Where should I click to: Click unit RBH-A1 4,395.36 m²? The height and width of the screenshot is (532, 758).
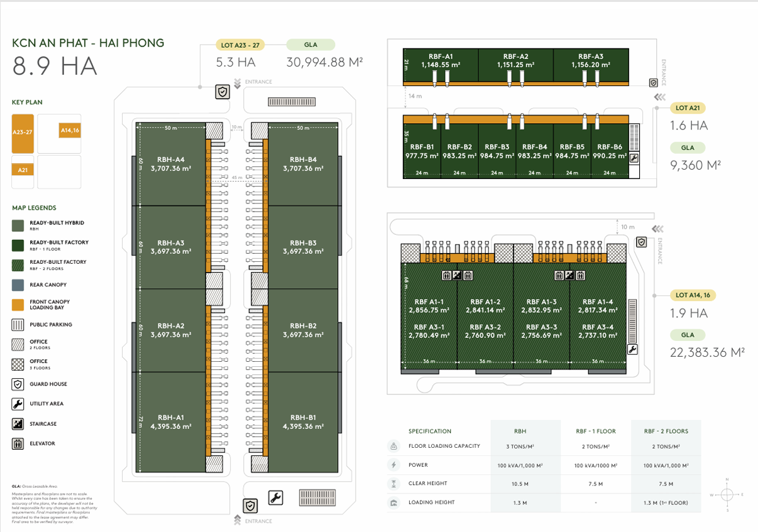[170, 422]
